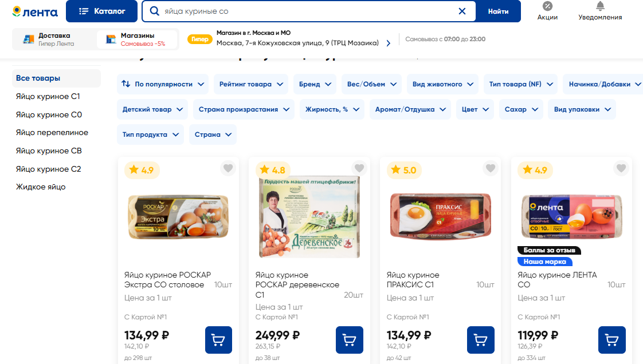643x364 pixels.
Task: Add РОСКАР Экстра СО eggs to cart
Action: tap(218, 340)
